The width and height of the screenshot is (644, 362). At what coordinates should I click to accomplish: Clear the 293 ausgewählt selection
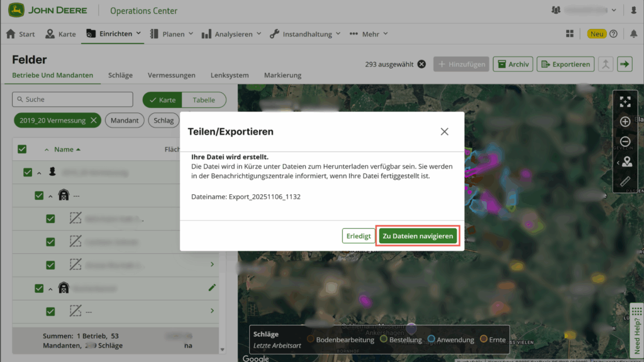[421, 64]
